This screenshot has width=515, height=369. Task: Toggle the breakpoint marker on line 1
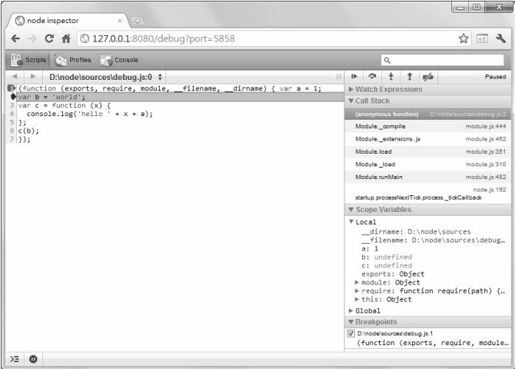(x=11, y=88)
